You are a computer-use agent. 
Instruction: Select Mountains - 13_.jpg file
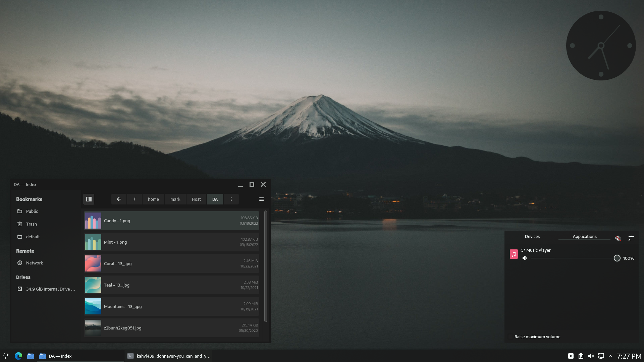click(x=171, y=306)
